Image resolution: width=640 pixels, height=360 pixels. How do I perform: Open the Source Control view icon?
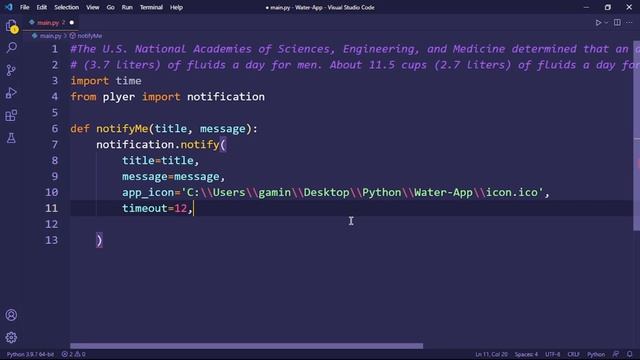[11, 70]
